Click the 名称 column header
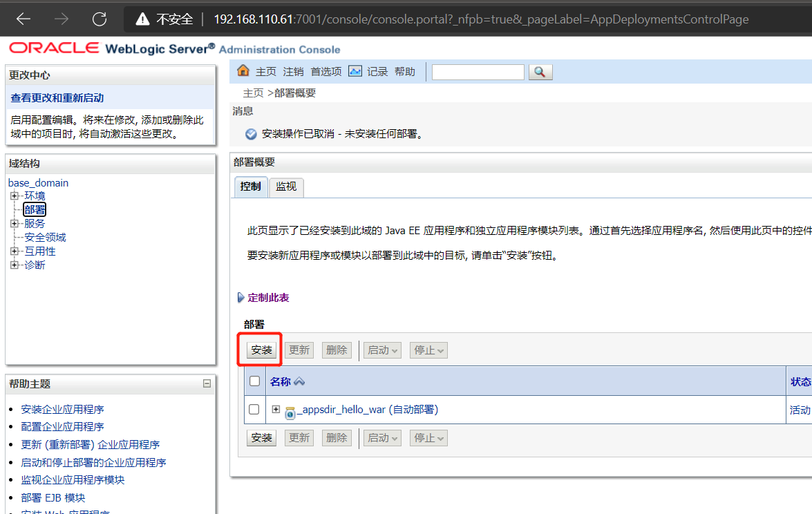This screenshot has width=812, height=514. pos(281,382)
